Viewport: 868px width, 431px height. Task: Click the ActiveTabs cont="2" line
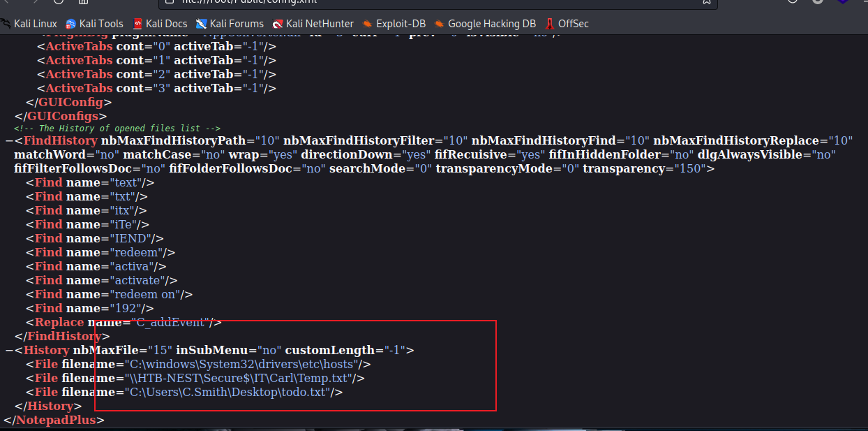157,74
